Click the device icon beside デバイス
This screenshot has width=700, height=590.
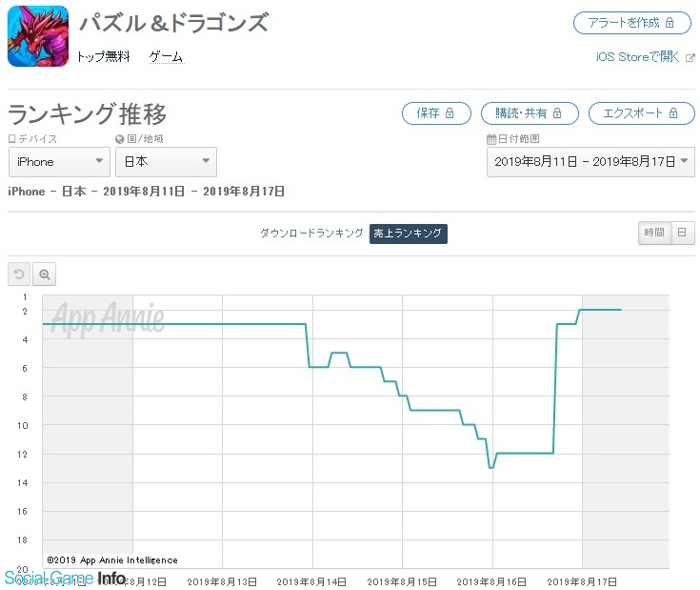click(x=12, y=138)
